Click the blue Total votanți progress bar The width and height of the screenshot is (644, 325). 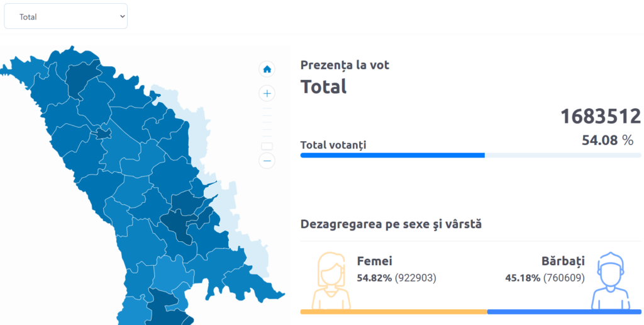click(392, 156)
